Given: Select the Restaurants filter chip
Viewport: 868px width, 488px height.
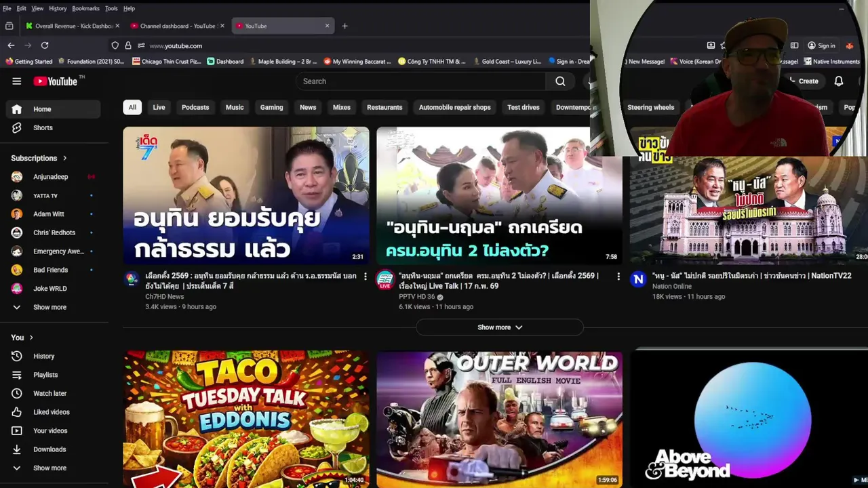Looking at the screenshot, I should (x=384, y=107).
